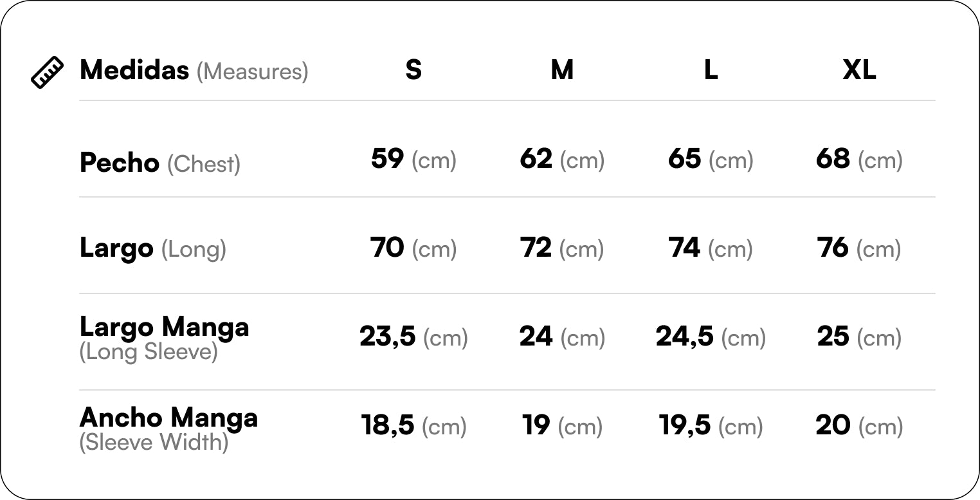Click the 74 cm length value
This screenshot has width=980, height=500.
point(711,248)
